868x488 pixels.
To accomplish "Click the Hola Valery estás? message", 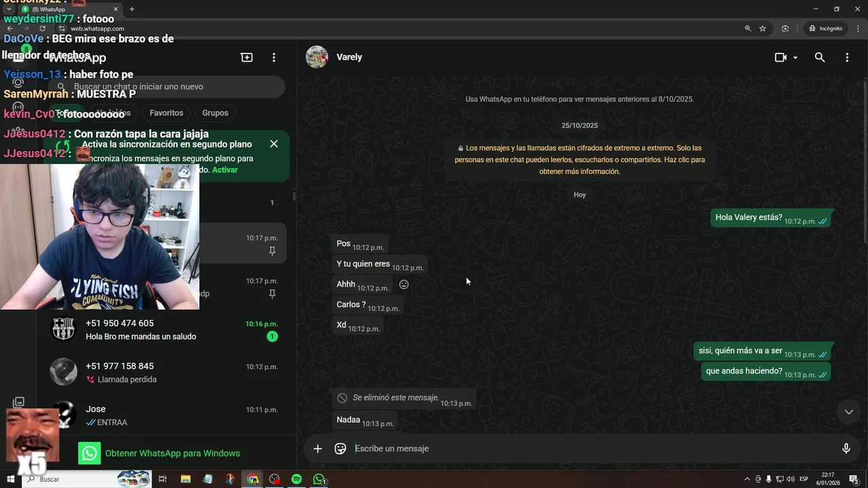I will (x=771, y=218).
